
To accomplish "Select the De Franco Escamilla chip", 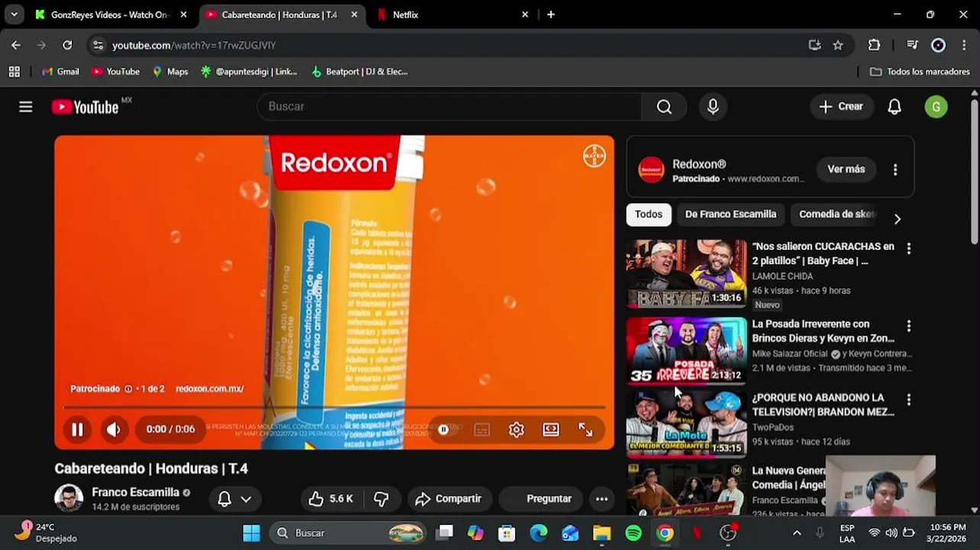I will [730, 215].
